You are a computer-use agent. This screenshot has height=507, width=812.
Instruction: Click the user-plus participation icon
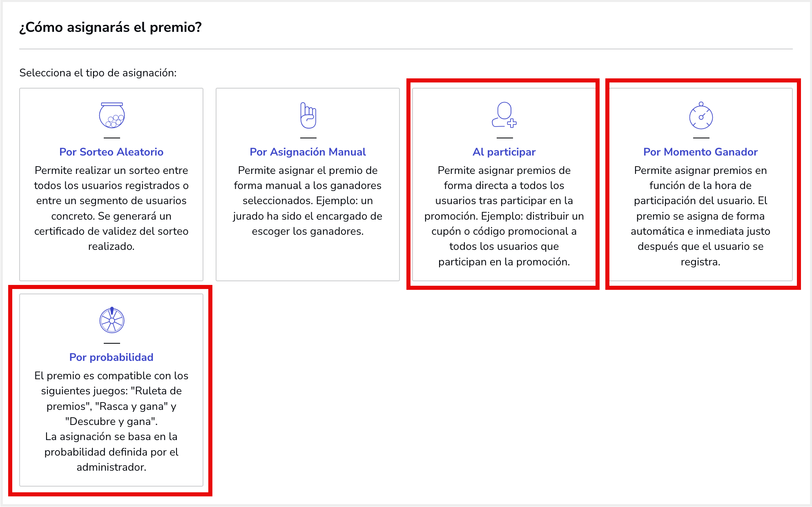point(504,115)
